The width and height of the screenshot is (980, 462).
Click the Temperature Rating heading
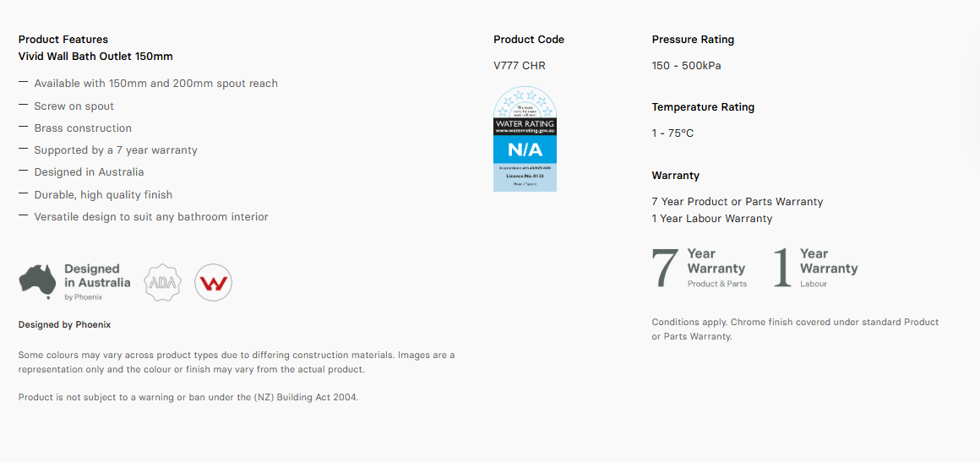pos(703,107)
